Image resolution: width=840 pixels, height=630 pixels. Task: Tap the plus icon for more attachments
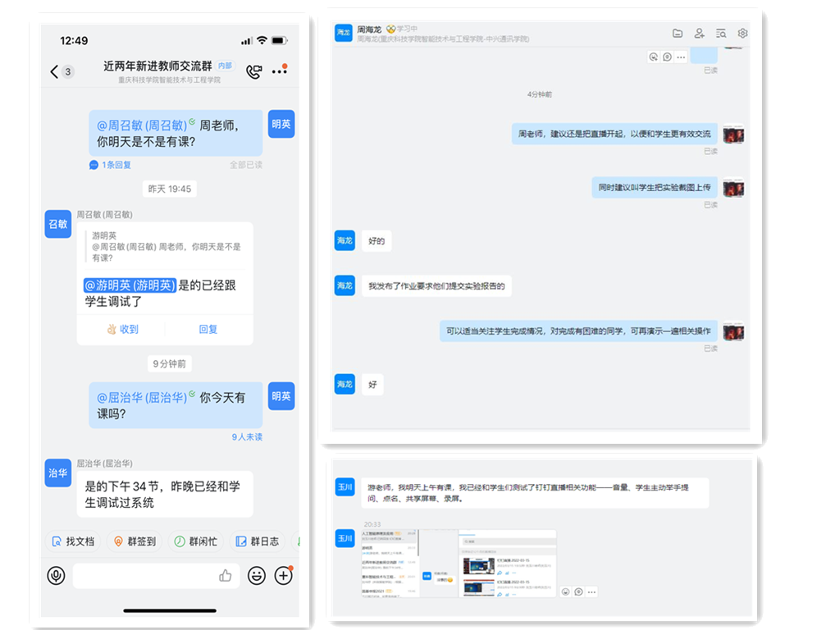click(284, 576)
